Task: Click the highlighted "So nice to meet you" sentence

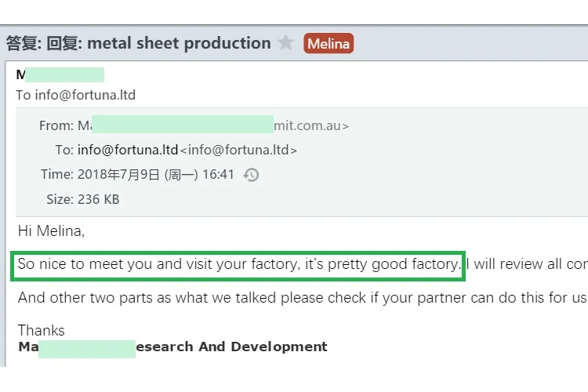Action: pyautogui.click(x=238, y=264)
